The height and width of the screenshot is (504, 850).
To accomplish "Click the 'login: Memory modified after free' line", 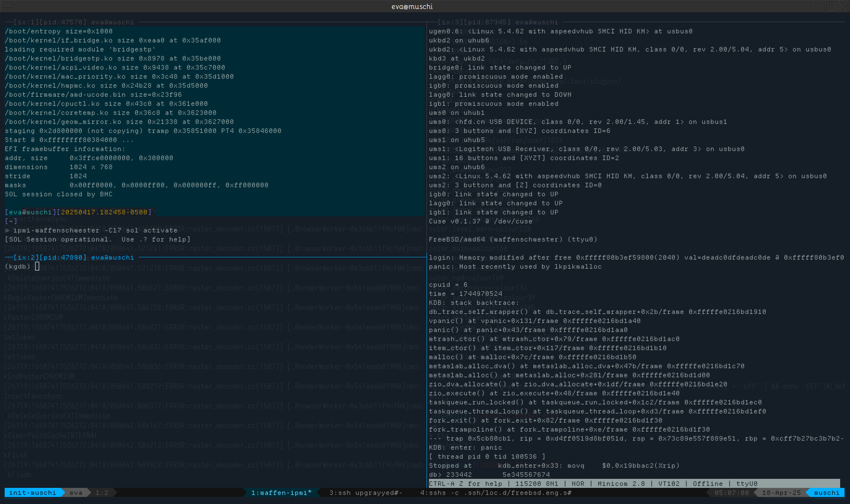I will point(636,257).
